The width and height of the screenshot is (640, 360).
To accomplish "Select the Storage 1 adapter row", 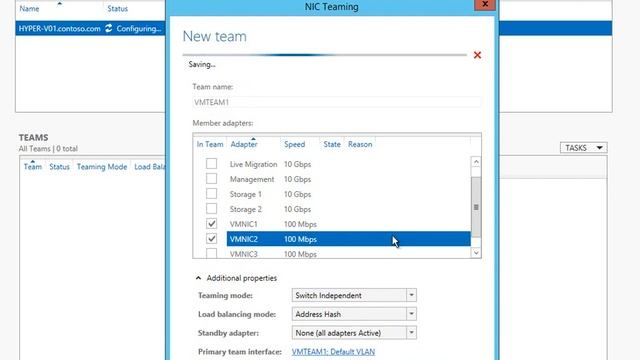I will (x=349, y=194).
